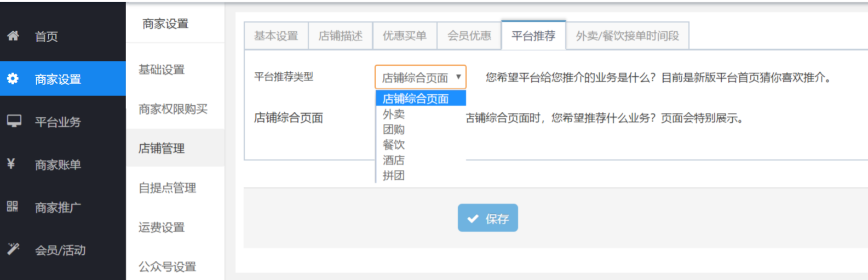Screen dimensions: 868x280
Task: Click the home icon beside 首页
Action: click(x=13, y=36)
